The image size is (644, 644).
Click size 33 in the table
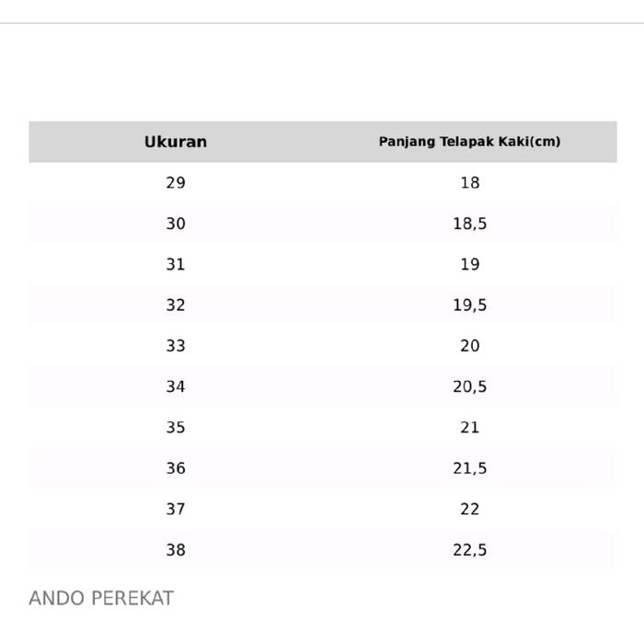pos(176,346)
